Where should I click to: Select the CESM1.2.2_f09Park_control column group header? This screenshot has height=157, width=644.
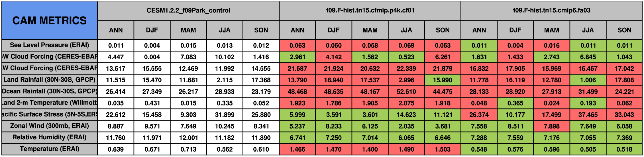coord(188,11)
